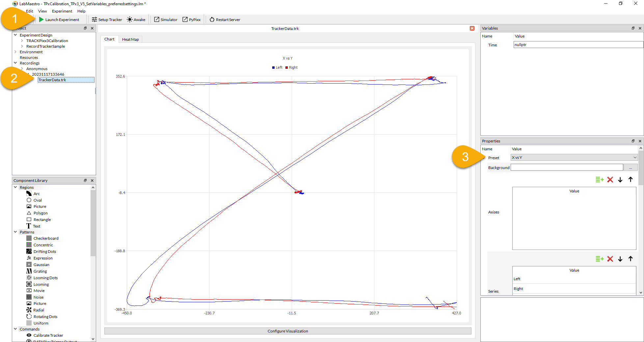Collapse the Patterns section in Component Library
The height and width of the screenshot is (342, 644).
click(15, 232)
